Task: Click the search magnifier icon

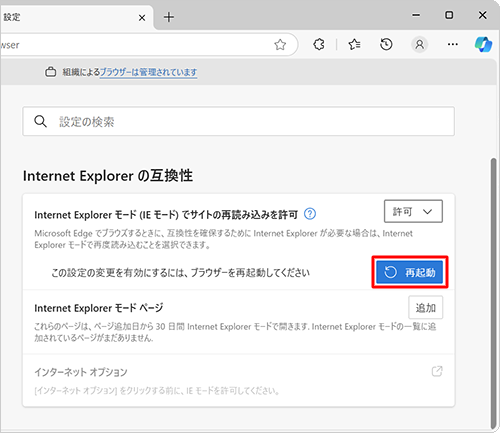Action: (40, 121)
